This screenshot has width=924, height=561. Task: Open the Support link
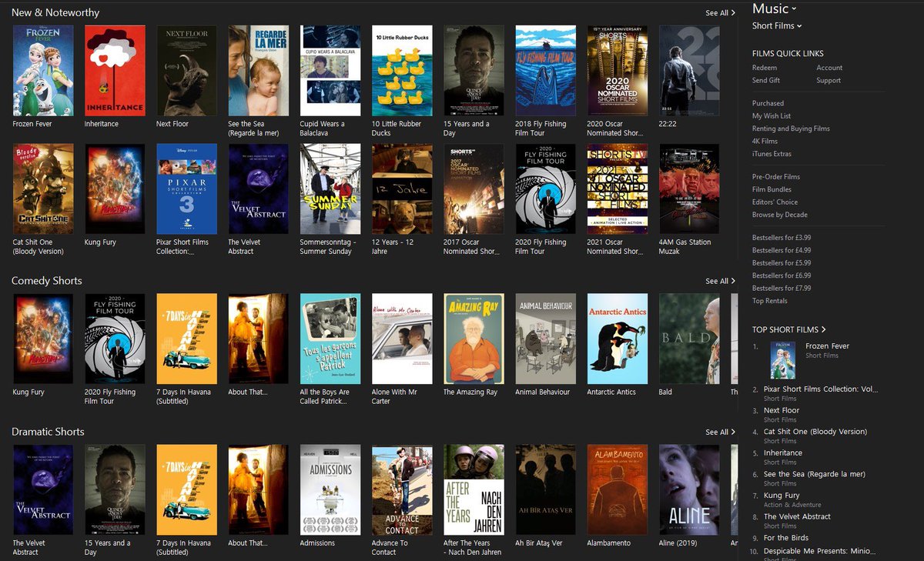829,80
